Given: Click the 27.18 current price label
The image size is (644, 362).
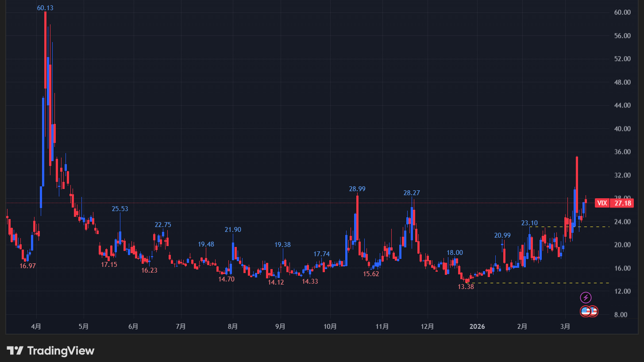Looking at the screenshot, I should (x=623, y=203).
